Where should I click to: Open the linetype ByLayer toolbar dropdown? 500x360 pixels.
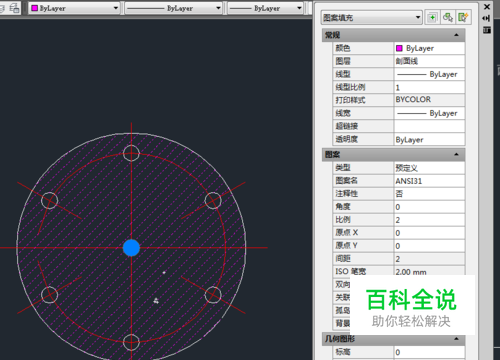(174, 8)
